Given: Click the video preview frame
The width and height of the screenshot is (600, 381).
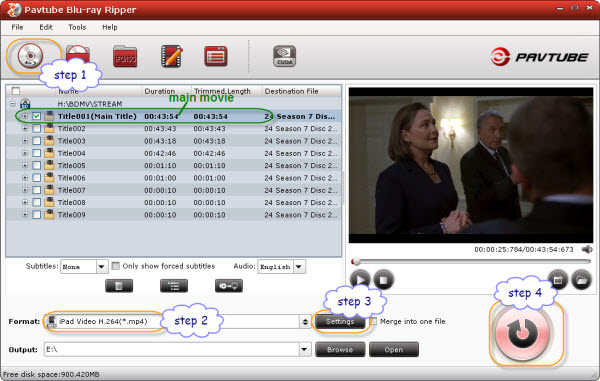Looking at the screenshot, I should tap(471, 165).
